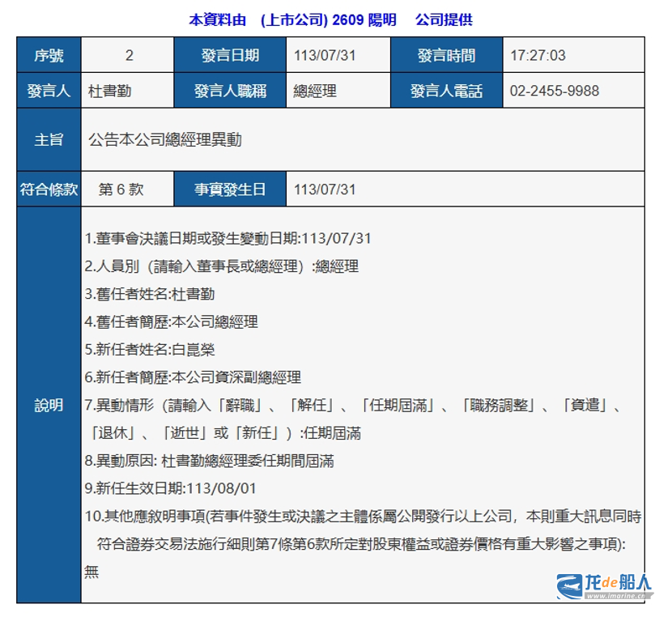Select the 發言日期 header cell

point(230,56)
